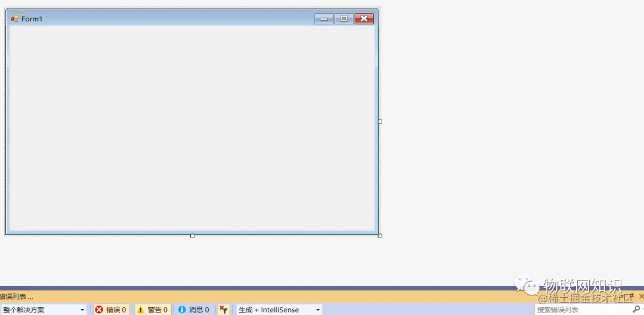Viewport: 644px width, 315px height.
Task: Click the right-edge resize handle of Form1
Action: tap(380, 121)
